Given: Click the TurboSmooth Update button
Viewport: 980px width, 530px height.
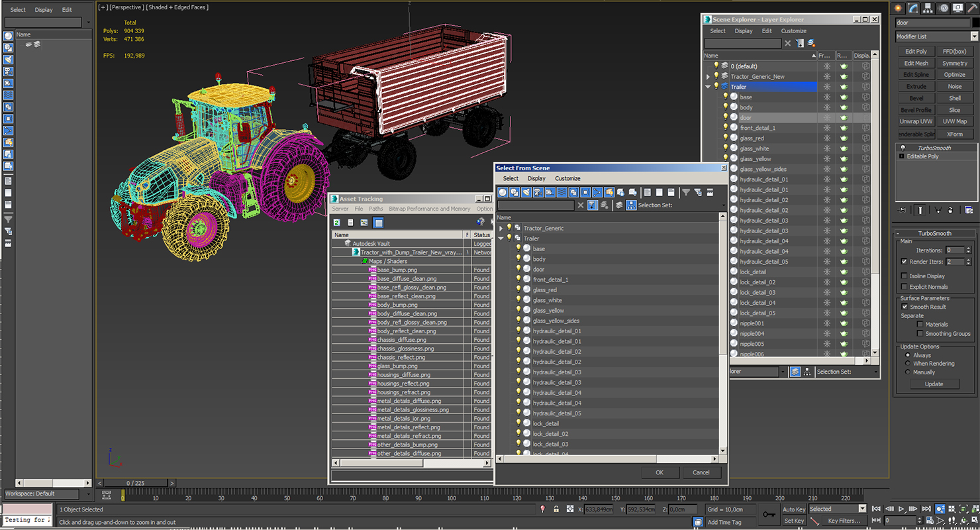Looking at the screenshot, I should (934, 384).
